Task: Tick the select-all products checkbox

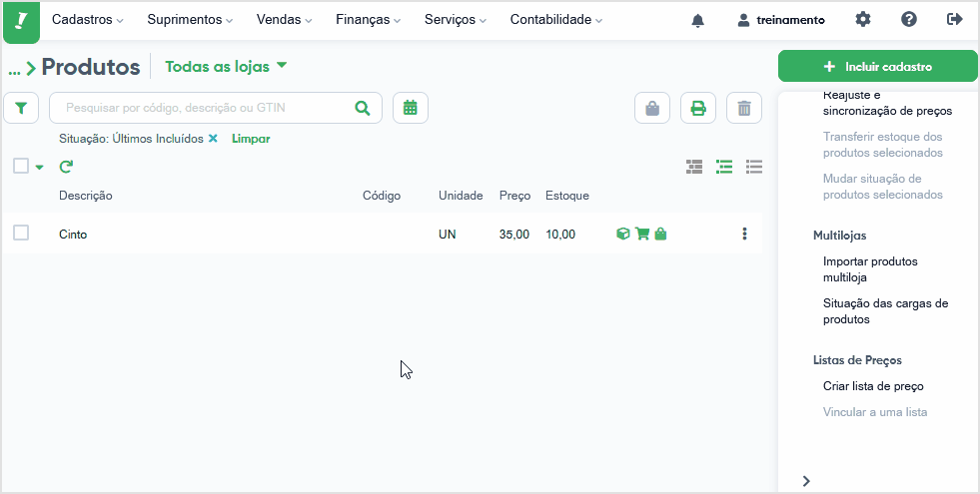Action: 21,166
